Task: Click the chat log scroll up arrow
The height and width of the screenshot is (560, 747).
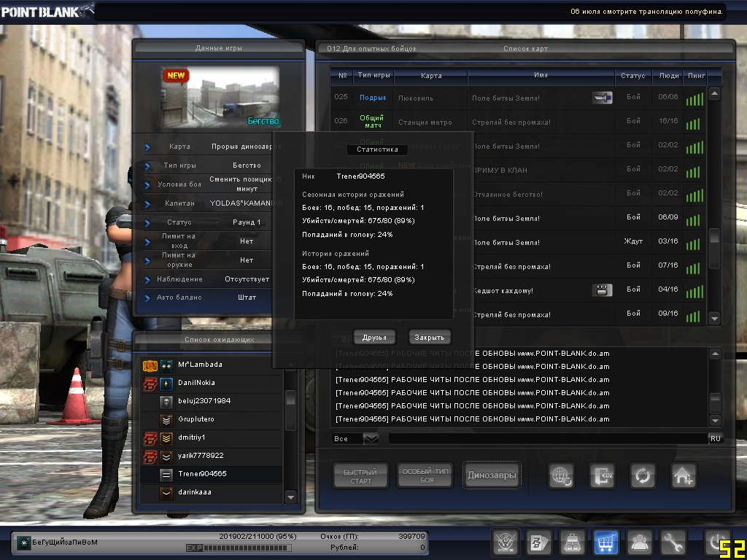Action: [715, 354]
